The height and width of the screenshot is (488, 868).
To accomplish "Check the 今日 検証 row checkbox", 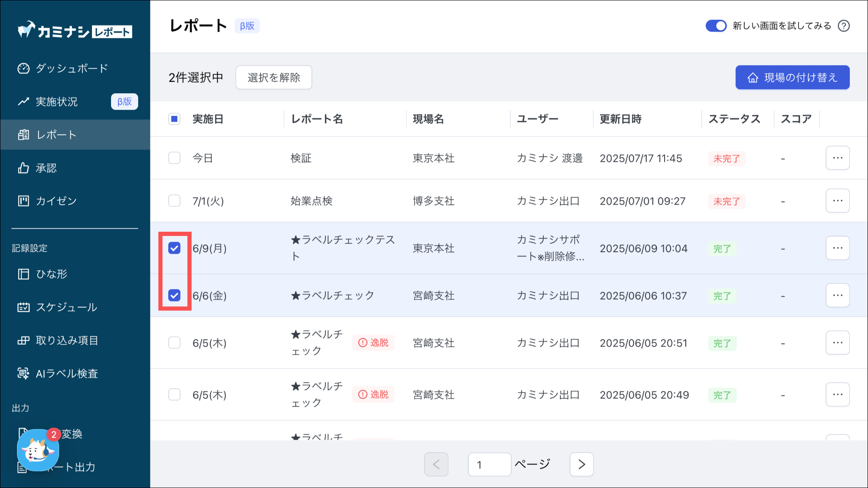I will 174,158.
